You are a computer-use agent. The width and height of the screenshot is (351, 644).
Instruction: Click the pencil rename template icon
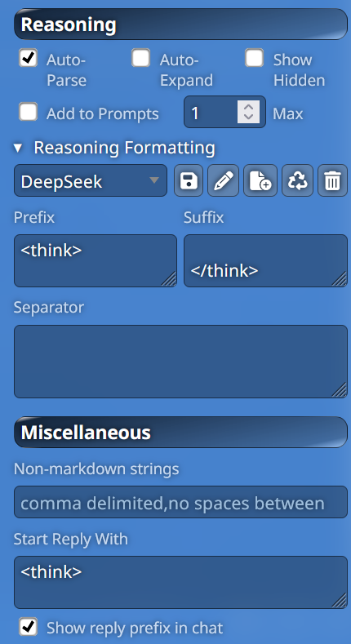click(224, 180)
